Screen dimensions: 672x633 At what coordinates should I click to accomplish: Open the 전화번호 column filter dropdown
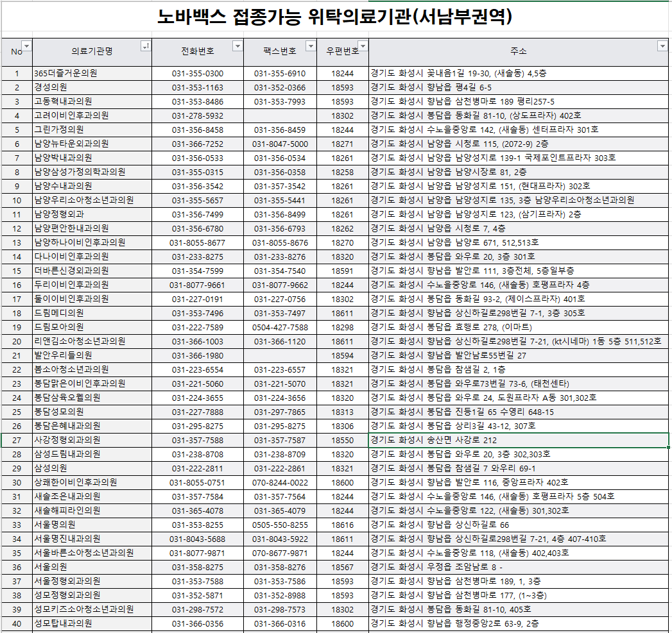[237, 46]
